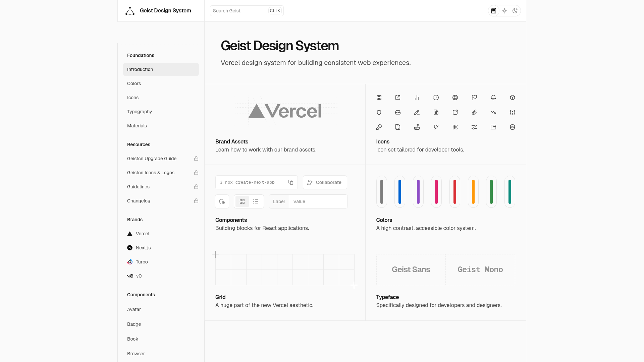
Task: Open Geistcn Upgrade Guide
Action: (x=161, y=159)
